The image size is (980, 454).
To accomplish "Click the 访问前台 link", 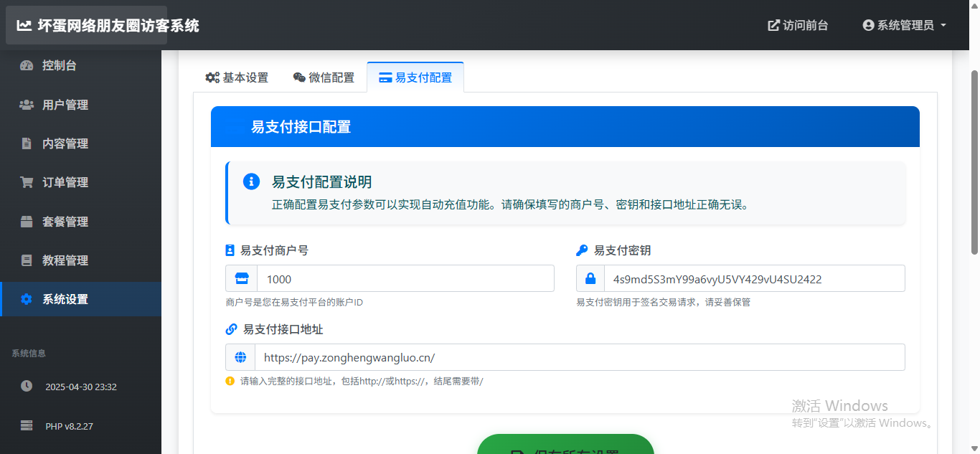I will [798, 25].
